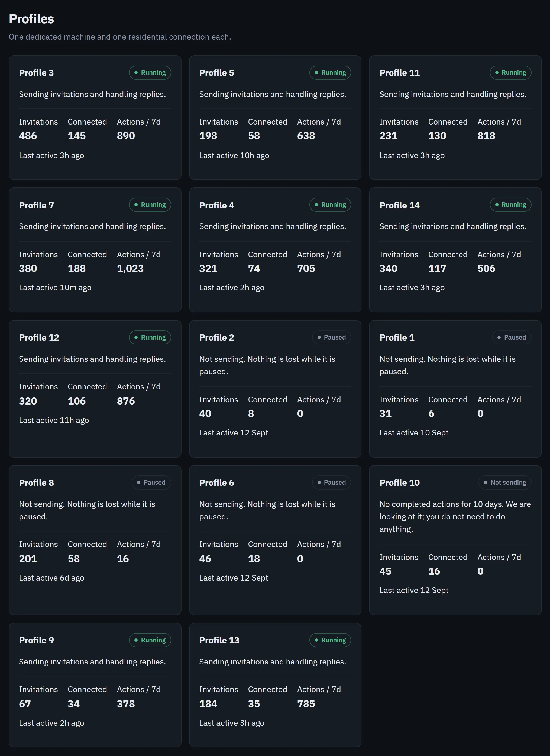The height and width of the screenshot is (756, 550).
Task: Select the Actions value 506 on Profile 14
Action: (x=486, y=269)
